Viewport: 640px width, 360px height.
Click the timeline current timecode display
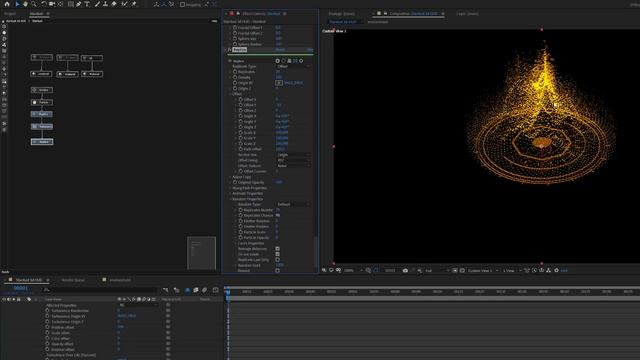click(20, 288)
